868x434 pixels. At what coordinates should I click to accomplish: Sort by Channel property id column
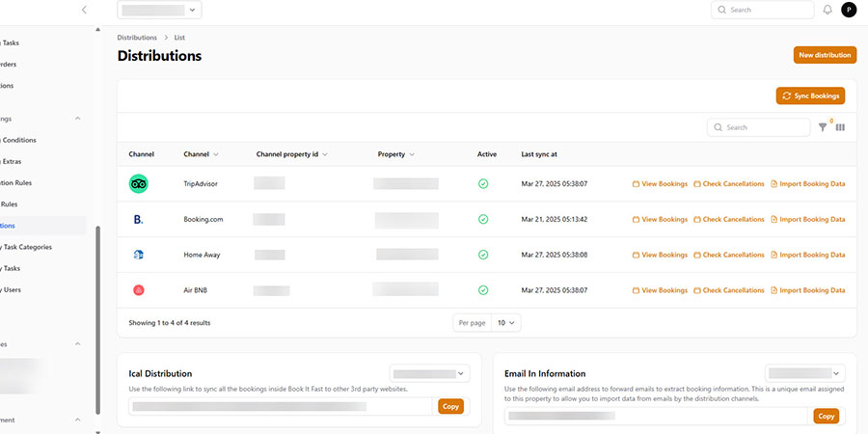pyautogui.click(x=291, y=154)
